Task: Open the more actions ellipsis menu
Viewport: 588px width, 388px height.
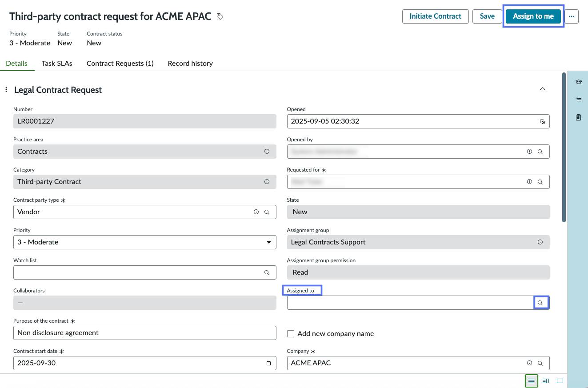Action: (x=572, y=16)
